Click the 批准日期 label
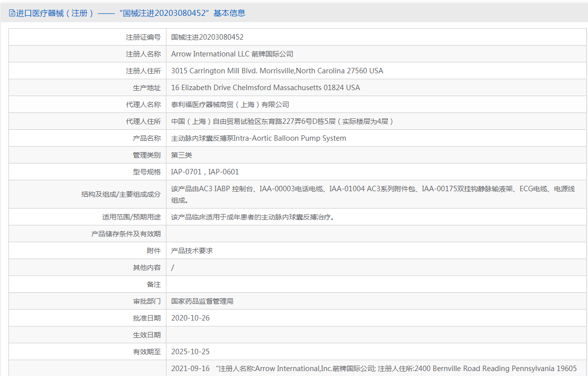The height and width of the screenshot is (376, 588). 147,318
